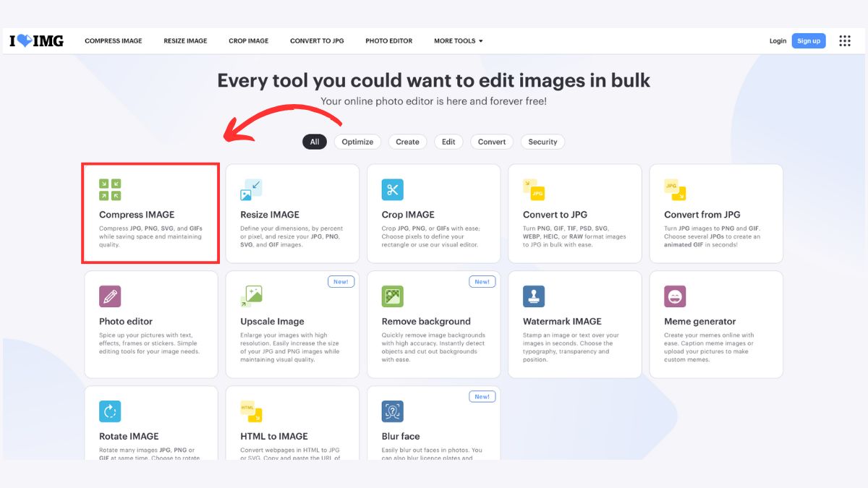Click the Convert from JPG icon
Image resolution: width=868 pixels, height=488 pixels.
[675, 189]
